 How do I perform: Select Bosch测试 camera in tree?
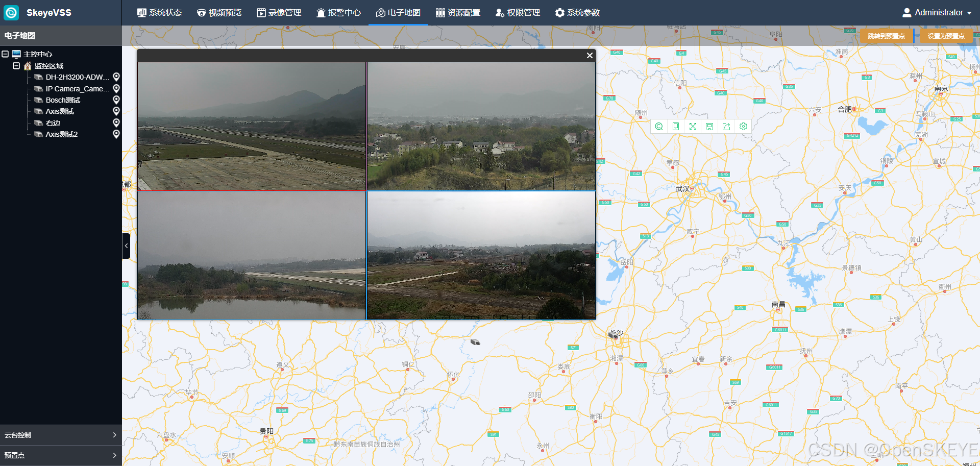(x=63, y=100)
